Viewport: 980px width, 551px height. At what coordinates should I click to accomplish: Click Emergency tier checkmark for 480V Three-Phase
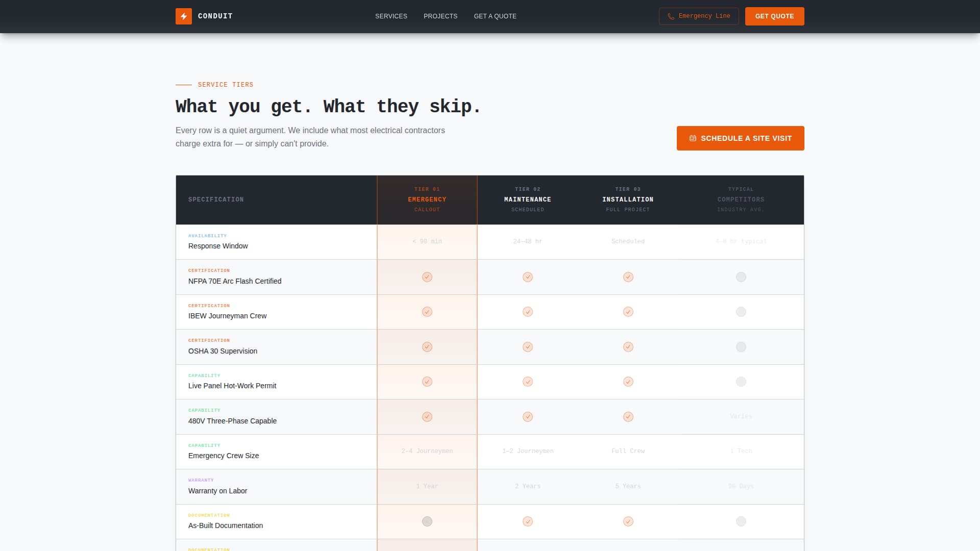click(427, 417)
